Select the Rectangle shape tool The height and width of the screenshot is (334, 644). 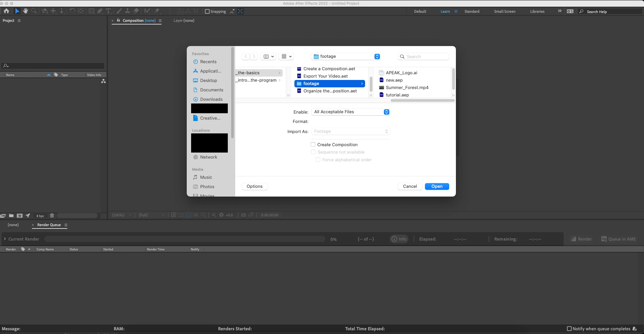click(x=91, y=11)
